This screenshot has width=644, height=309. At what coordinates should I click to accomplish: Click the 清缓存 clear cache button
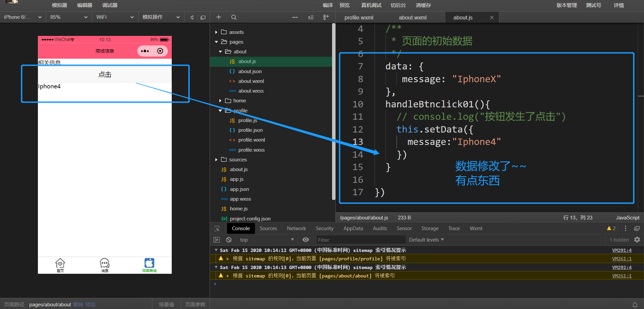click(423, 5)
